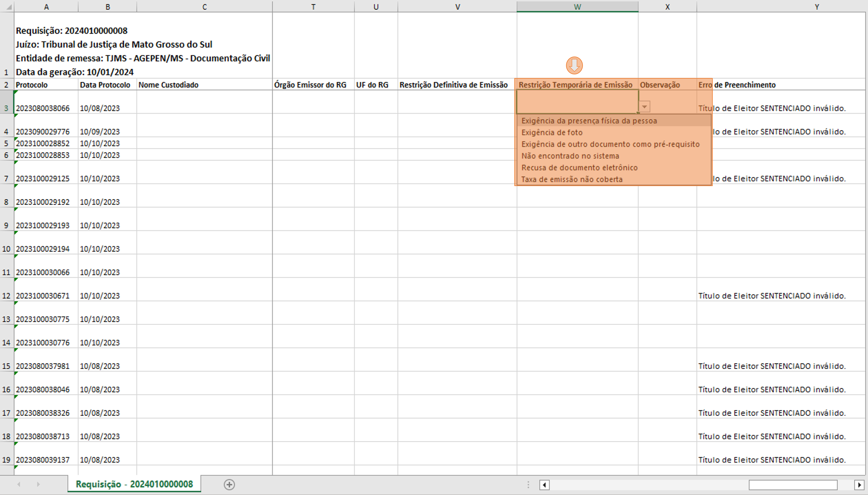Select column W header
868x495 pixels.
point(577,7)
